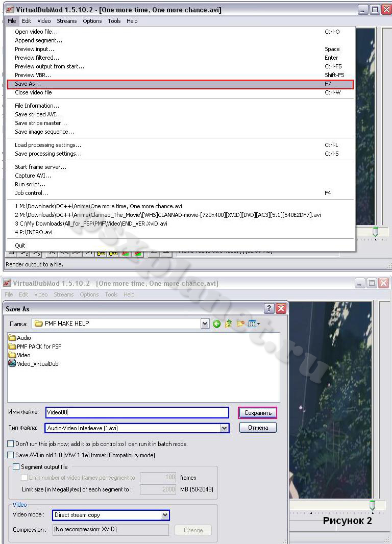Tick the 'Segment output file' checkbox
392x544 pixels.
16,466
